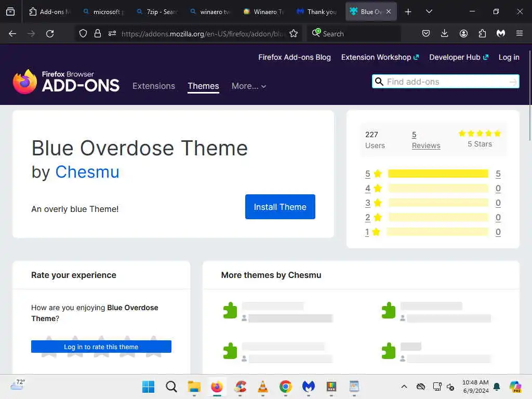The image size is (532, 399).
Task: Open site permissions icon in address bar
Action: coord(112,34)
